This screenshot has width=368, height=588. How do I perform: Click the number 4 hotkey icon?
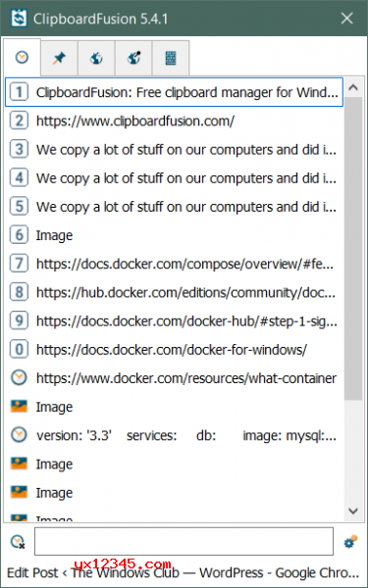click(19, 177)
